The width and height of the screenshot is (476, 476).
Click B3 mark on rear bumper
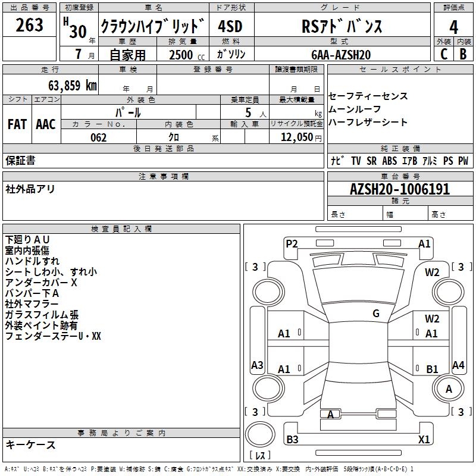coord(292,439)
